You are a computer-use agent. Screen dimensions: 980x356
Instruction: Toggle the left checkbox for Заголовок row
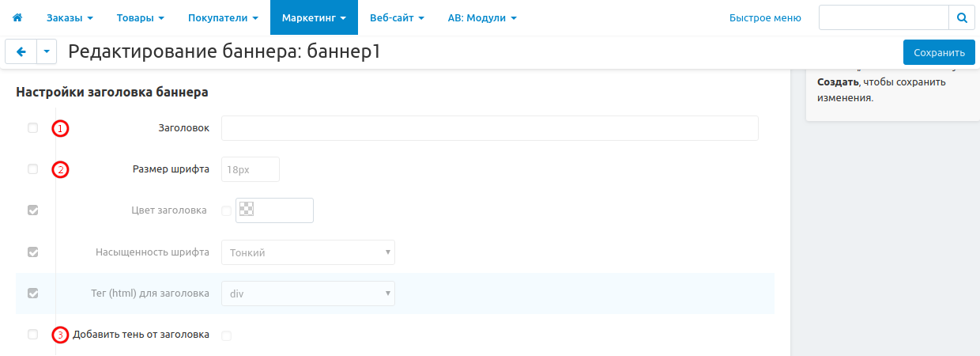tap(32, 127)
